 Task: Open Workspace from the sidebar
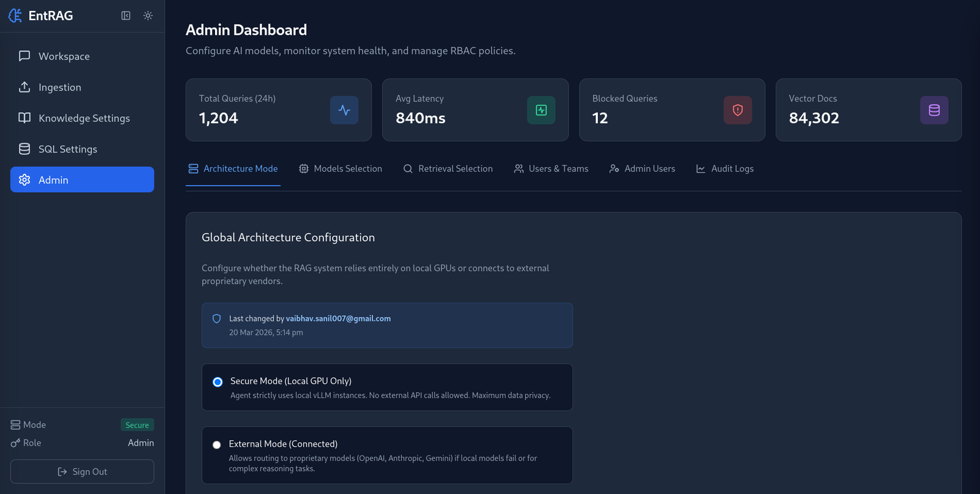[64, 56]
